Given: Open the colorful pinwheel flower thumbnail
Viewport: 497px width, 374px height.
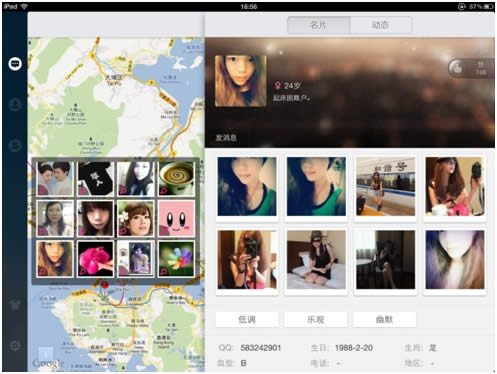Looking at the screenshot, I should coord(176,259).
